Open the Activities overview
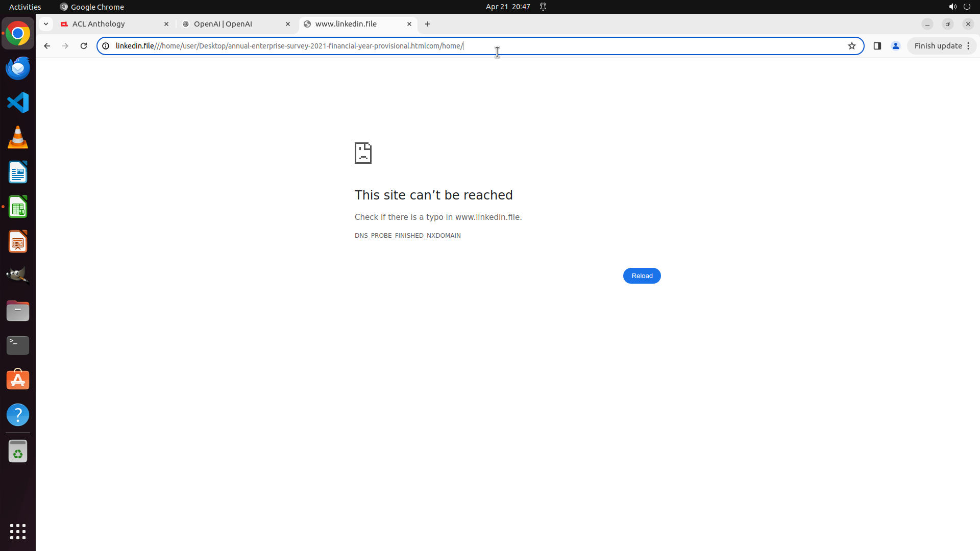The width and height of the screenshot is (980, 551). pyautogui.click(x=25, y=7)
